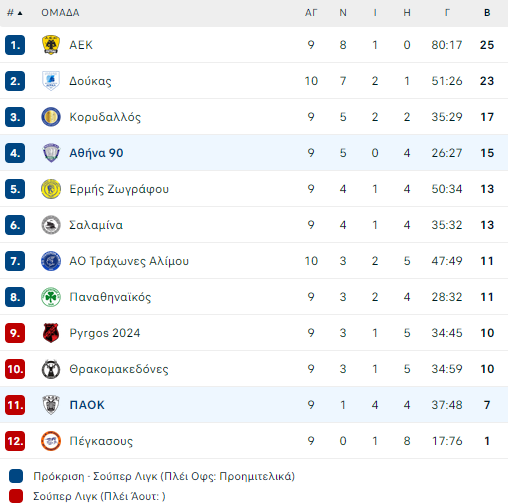This screenshot has height=504, width=508.
Task: Open the Δούκας club logo
Action: click(x=51, y=81)
